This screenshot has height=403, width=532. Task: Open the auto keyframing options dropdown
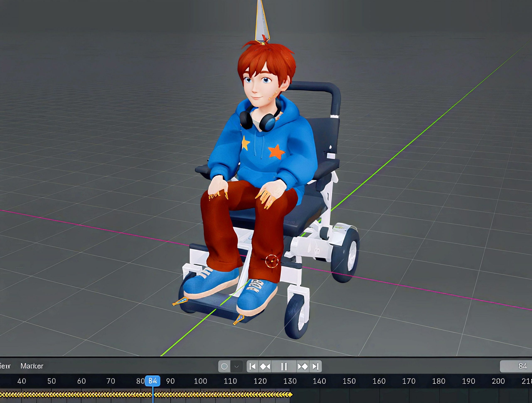click(x=237, y=366)
